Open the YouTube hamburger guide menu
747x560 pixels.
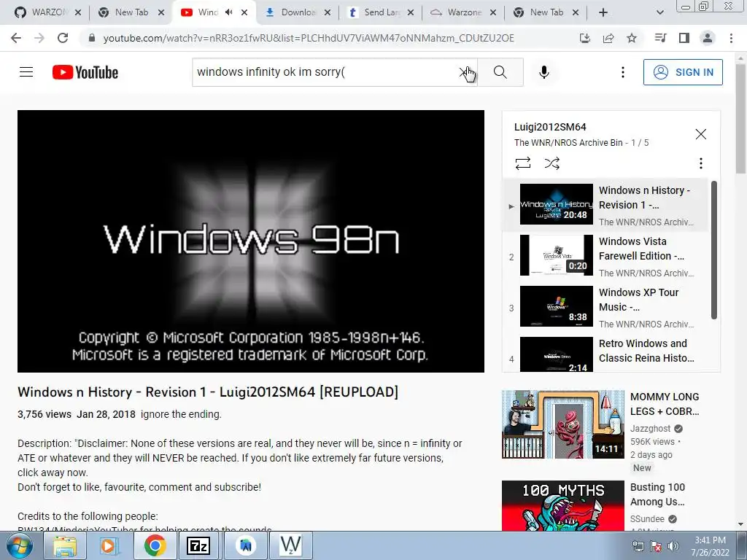tap(26, 72)
